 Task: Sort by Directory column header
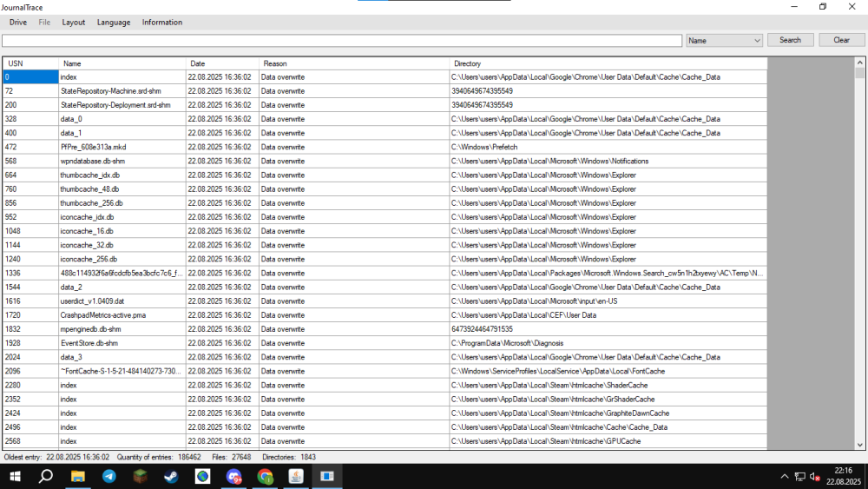coord(608,63)
